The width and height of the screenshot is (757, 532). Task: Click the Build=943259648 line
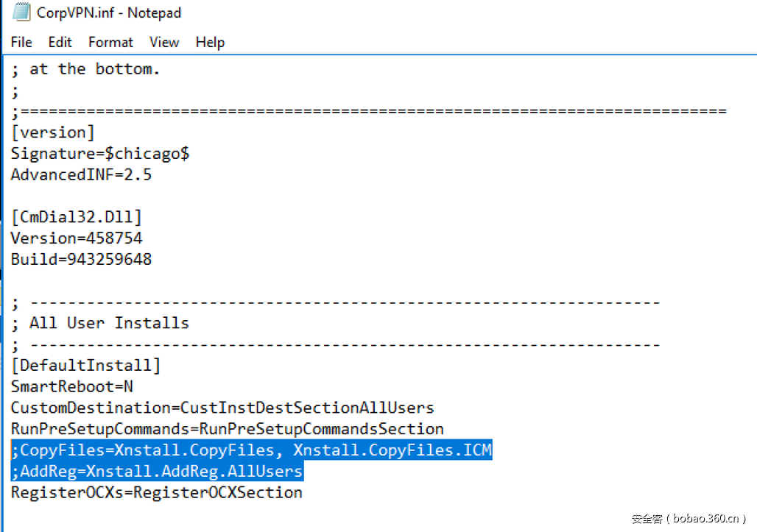(x=81, y=260)
